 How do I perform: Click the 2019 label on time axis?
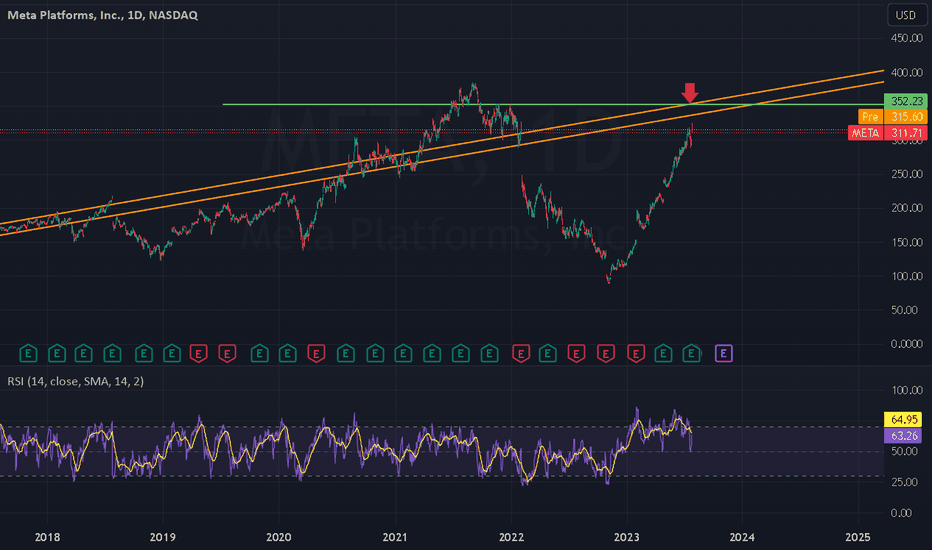162,538
